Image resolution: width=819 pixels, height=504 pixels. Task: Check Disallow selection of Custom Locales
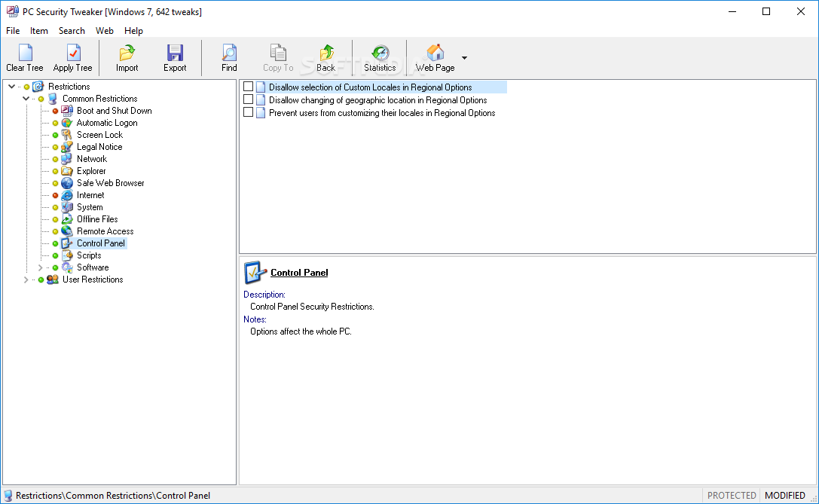[x=249, y=87]
